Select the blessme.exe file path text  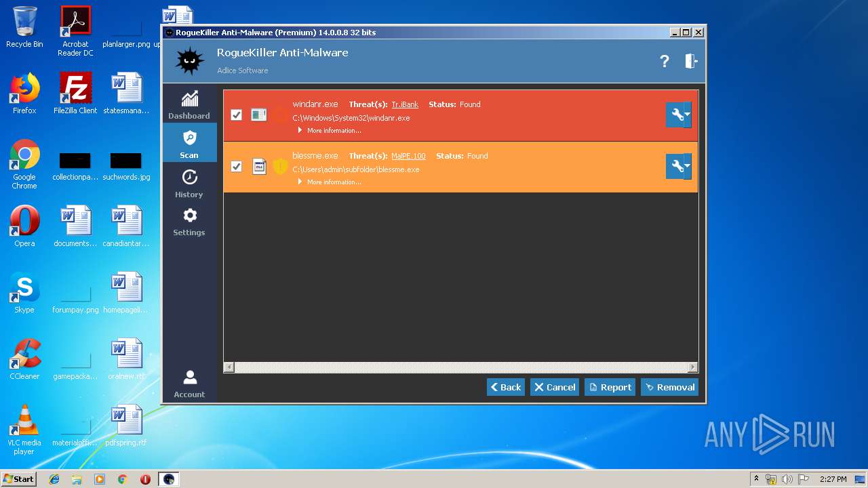click(356, 169)
